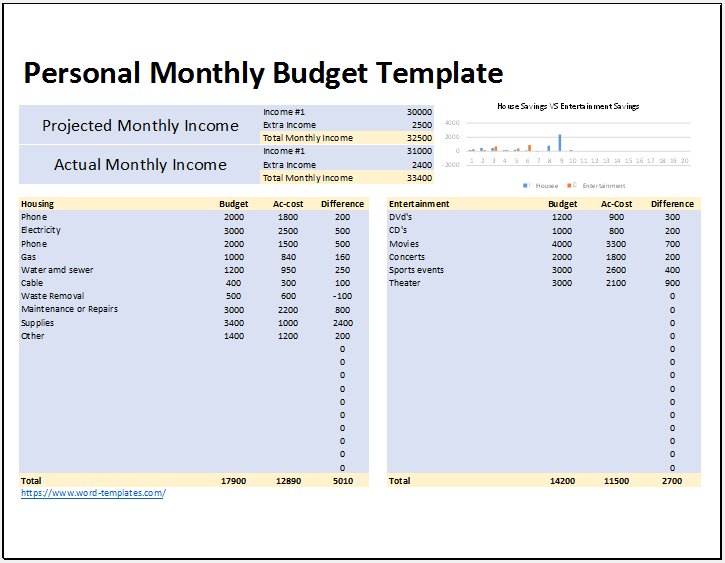Click the word-templates.com hyperlink
This screenshot has width=725, height=563.
point(93,493)
